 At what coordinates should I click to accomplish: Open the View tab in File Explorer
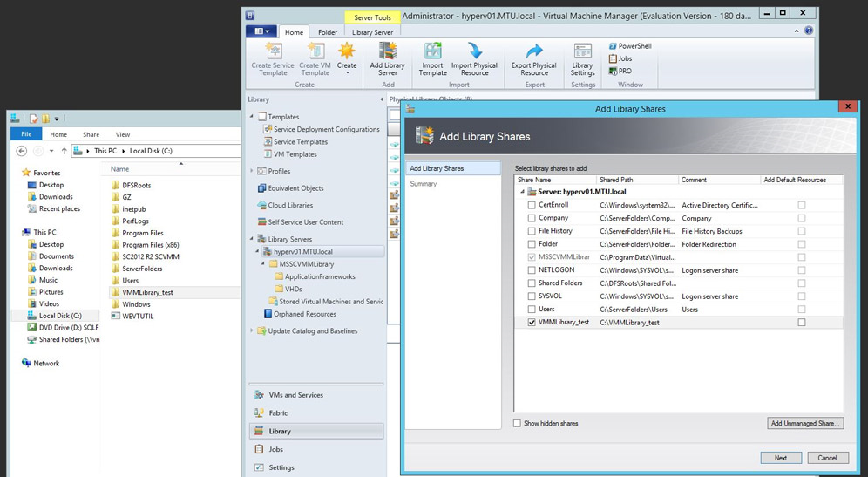tap(123, 134)
